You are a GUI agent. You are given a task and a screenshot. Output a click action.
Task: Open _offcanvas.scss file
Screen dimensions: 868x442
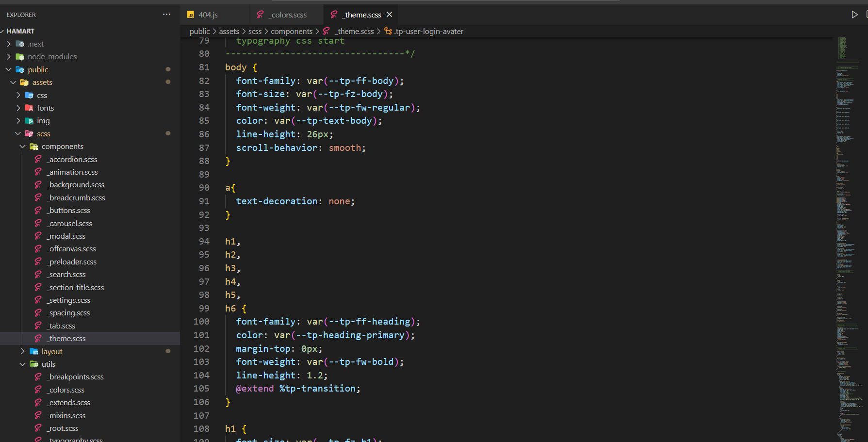tap(71, 248)
